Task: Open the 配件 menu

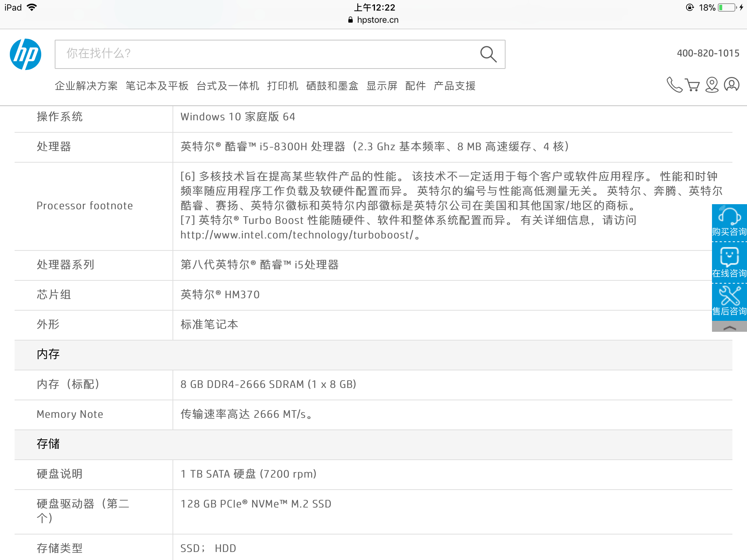Action: (415, 86)
